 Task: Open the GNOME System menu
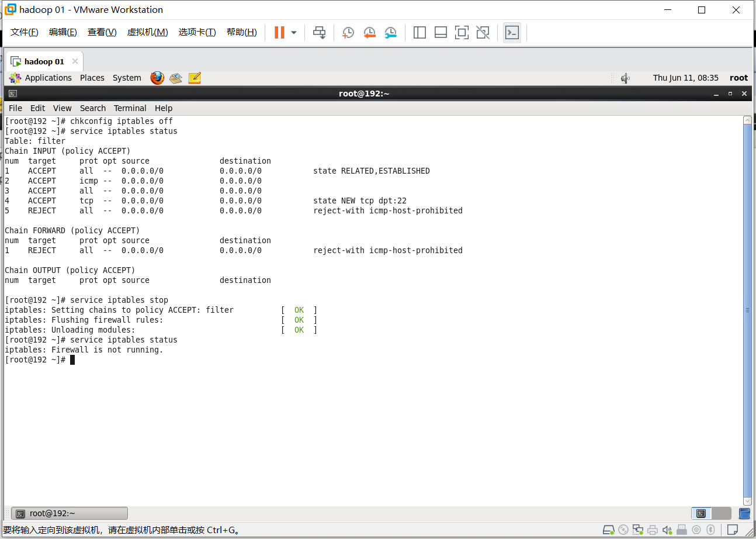point(127,78)
